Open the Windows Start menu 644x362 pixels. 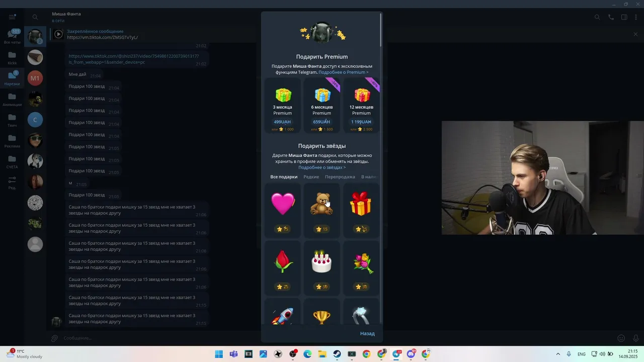click(x=219, y=354)
